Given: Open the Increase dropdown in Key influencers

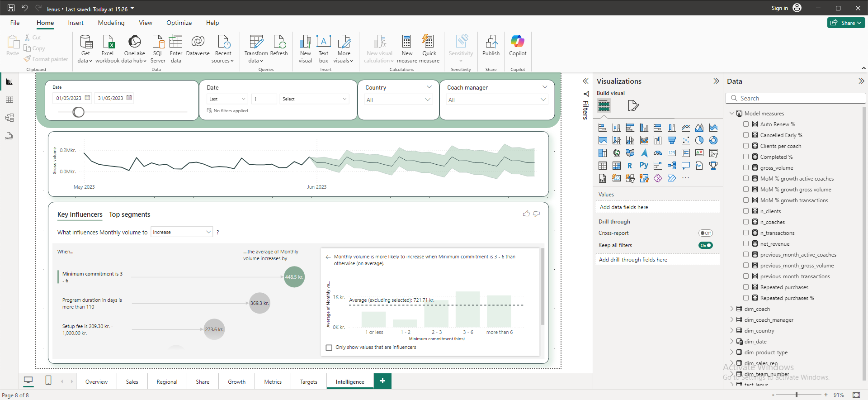Looking at the screenshot, I should (x=181, y=232).
